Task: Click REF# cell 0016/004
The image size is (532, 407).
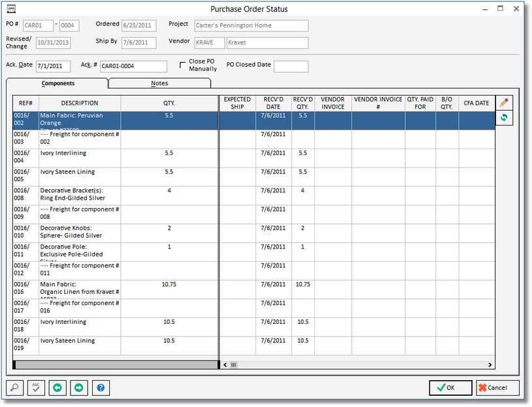Action: click(25, 158)
